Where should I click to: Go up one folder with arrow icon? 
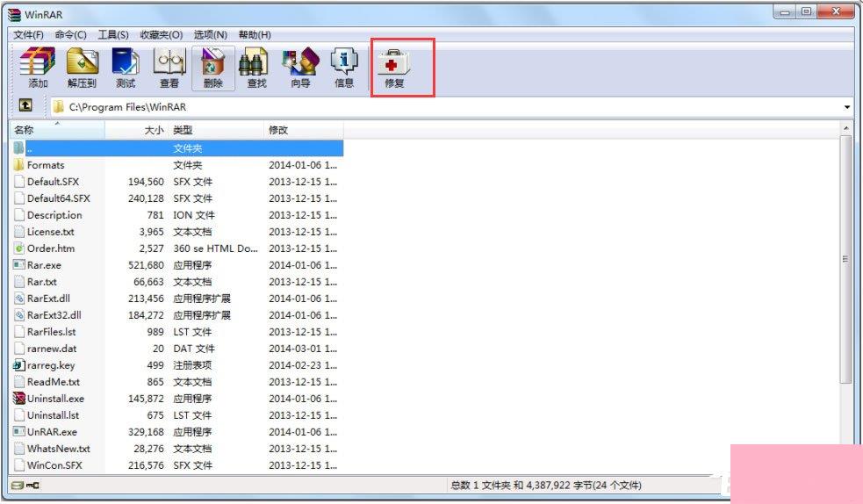25,104
